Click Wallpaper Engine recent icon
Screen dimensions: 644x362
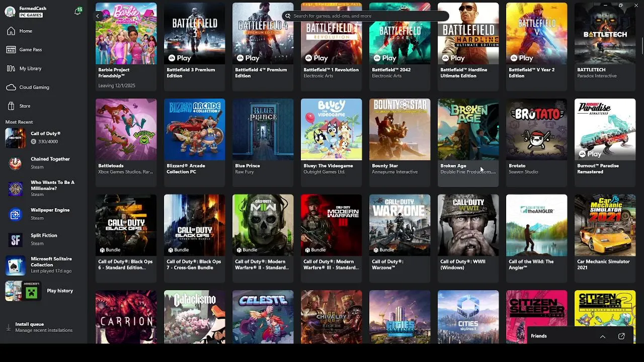pyautogui.click(x=15, y=214)
